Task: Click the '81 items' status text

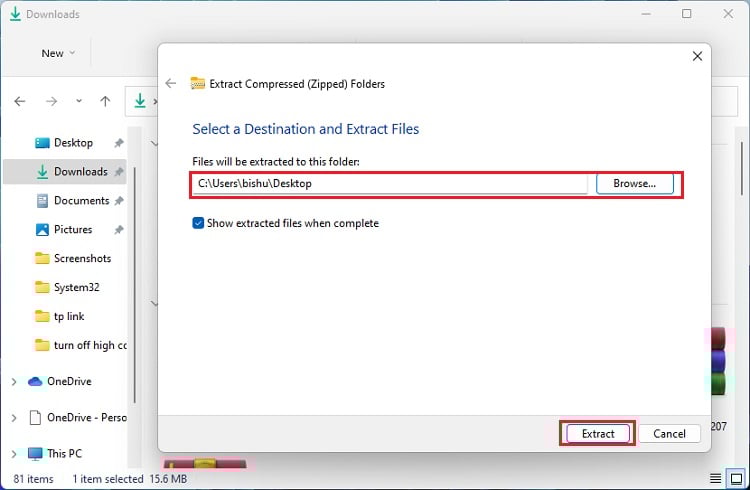Action: pyautogui.click(x=33, y=479)
